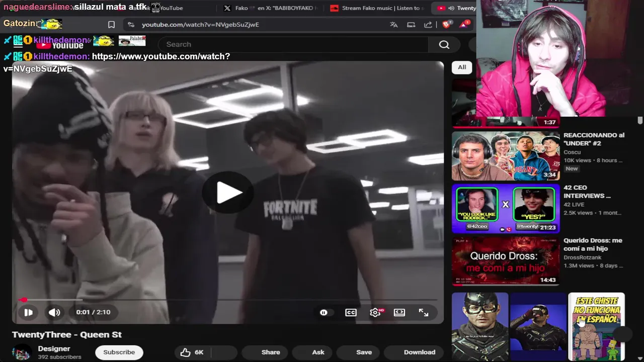Seek along the video progress bar
Image resolution: width=644 pixels, height=362 pixels.
click(228, 300)
